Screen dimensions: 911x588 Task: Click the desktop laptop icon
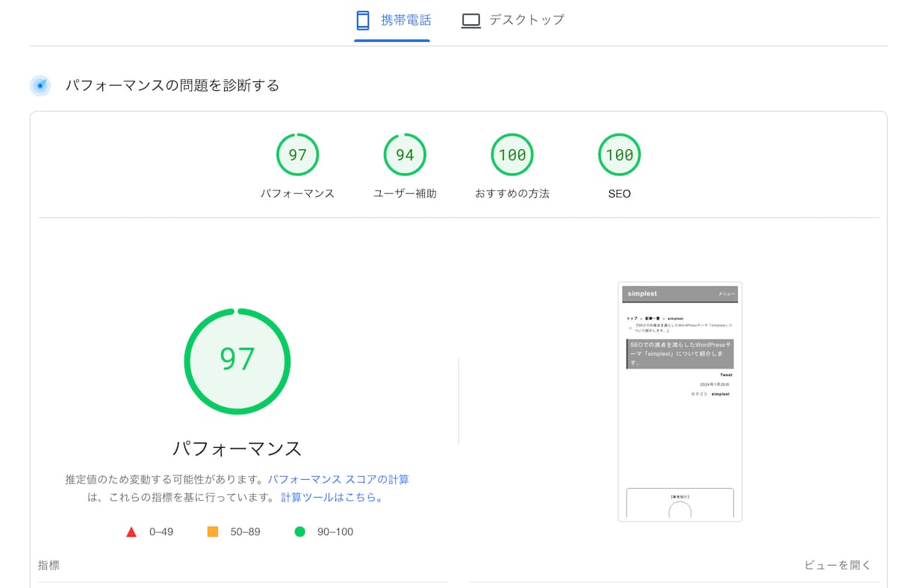(x=470, y=21)
